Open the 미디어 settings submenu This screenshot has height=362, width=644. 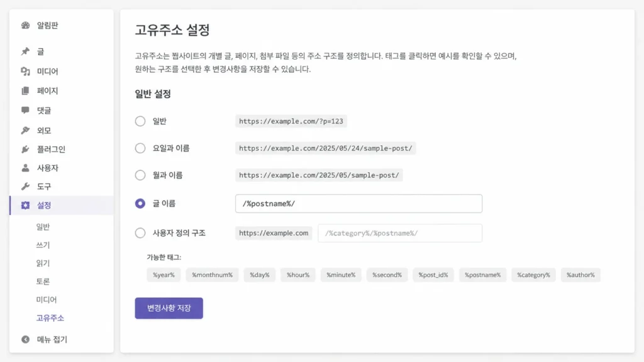(46, 300)
